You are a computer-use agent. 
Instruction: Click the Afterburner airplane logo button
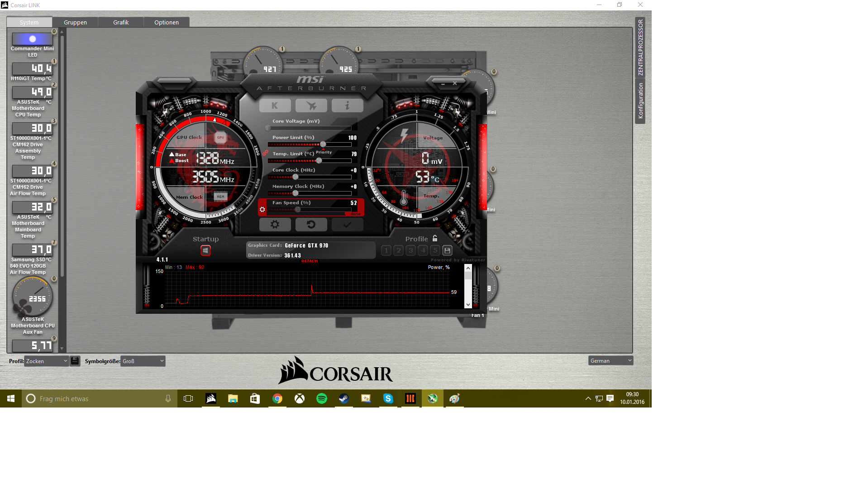point(311,105)
